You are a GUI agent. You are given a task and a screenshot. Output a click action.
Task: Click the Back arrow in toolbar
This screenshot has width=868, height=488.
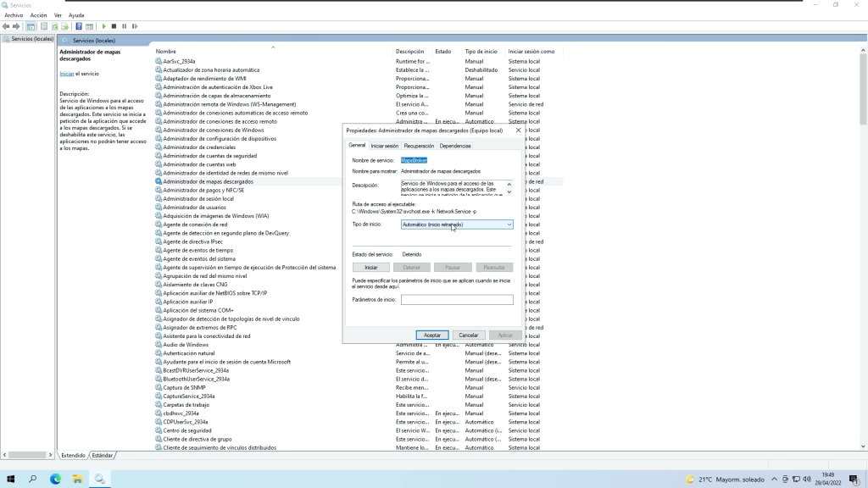point(6,26)
